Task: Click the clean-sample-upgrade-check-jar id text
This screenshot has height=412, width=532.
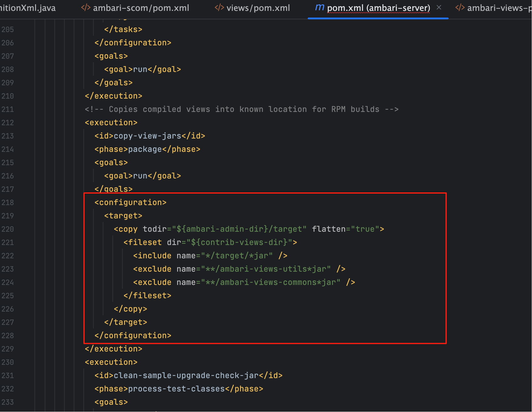Action: pos(186,376)
